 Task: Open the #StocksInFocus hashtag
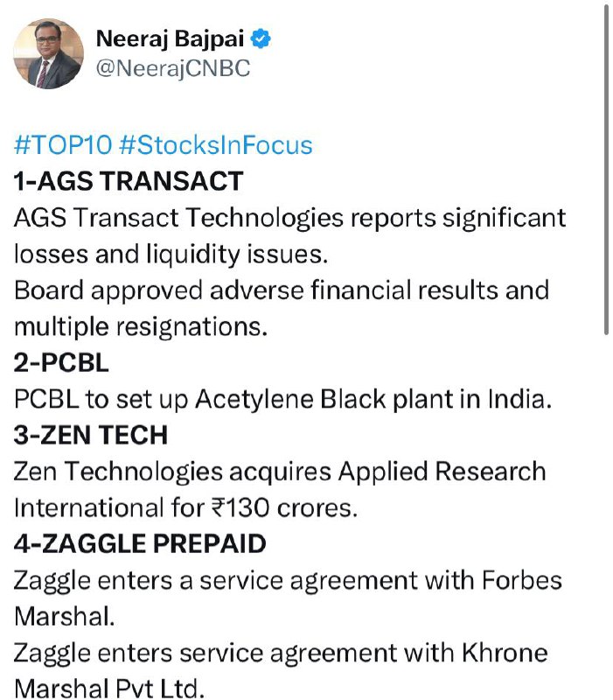click(216, 145)
